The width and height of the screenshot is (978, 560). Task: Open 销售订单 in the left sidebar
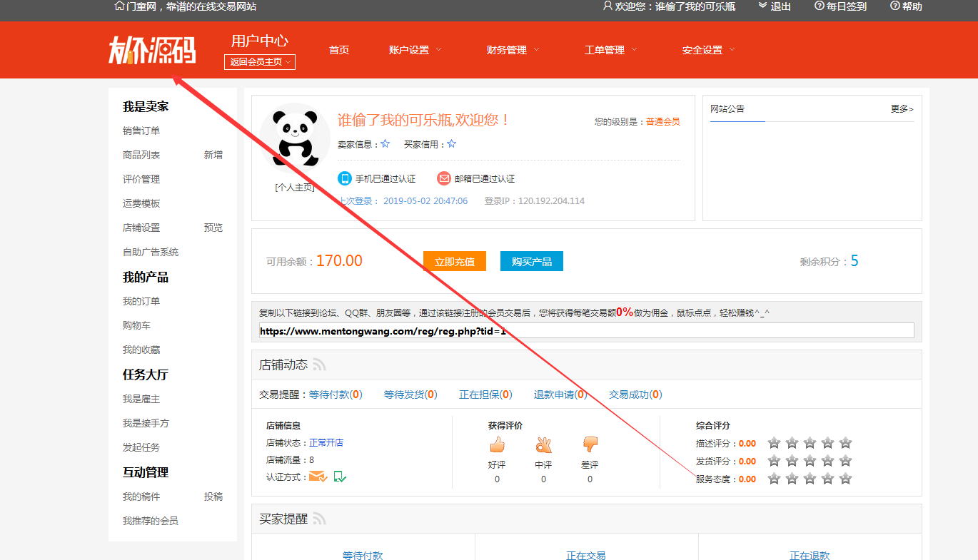pos(141,131)
